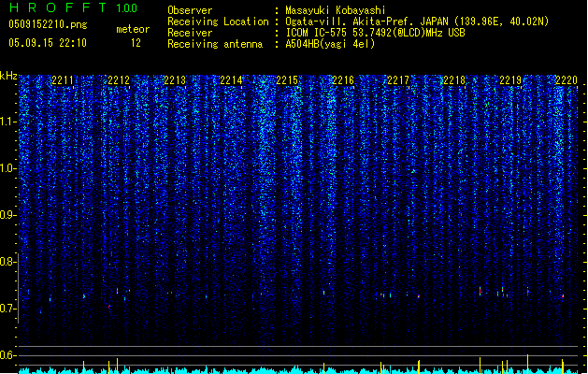Click the 0.9 frequency axis label
Viewport: 588px width, 374px height.
[x=8, y=215]
